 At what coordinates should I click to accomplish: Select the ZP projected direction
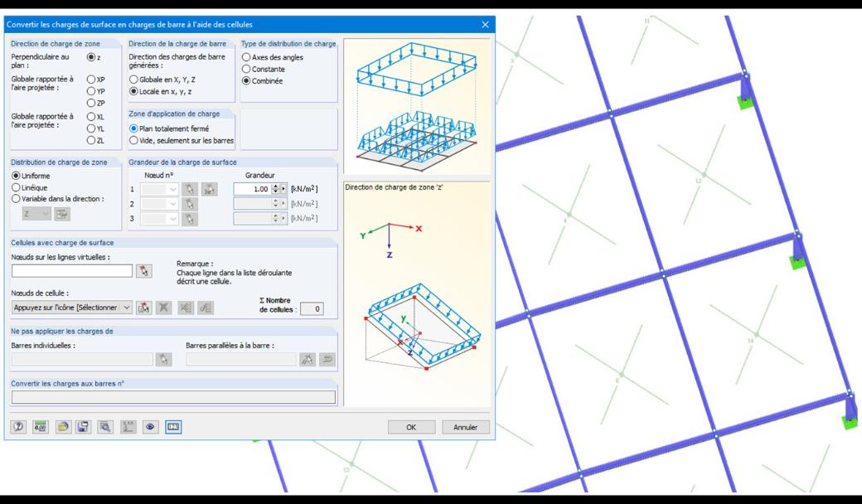coord(90,104)
